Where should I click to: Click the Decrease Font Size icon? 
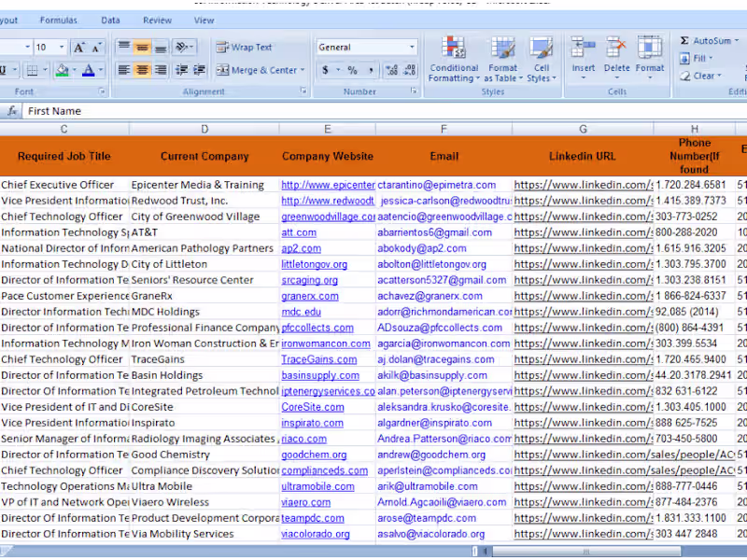(x=98, y=48)
